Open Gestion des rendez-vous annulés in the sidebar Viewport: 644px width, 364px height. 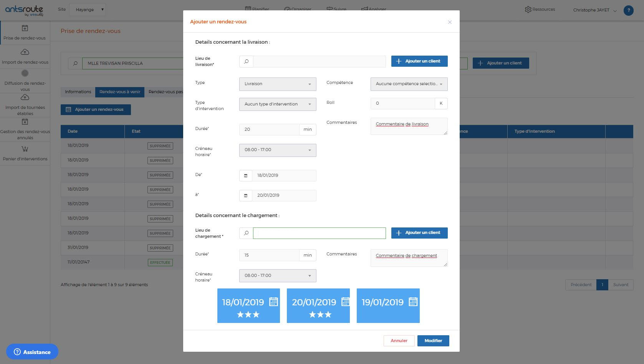25,129
